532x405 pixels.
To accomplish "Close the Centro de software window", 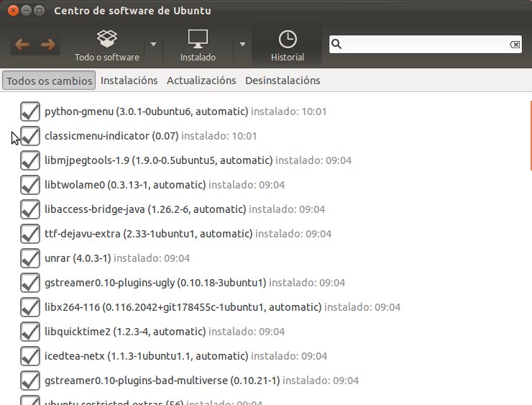I will tap(13, 11).
